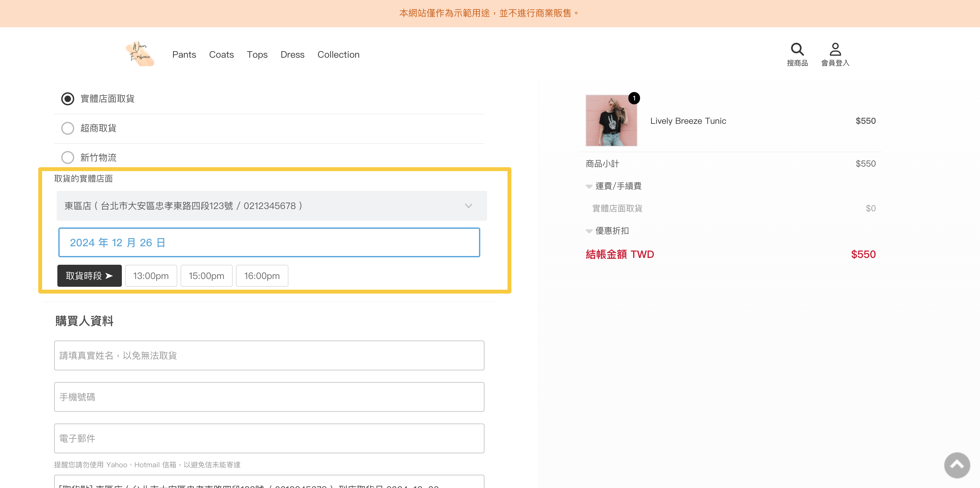Select 超商取貨 radio button
The image size is (980, 488).
click(x=68, y=128)
